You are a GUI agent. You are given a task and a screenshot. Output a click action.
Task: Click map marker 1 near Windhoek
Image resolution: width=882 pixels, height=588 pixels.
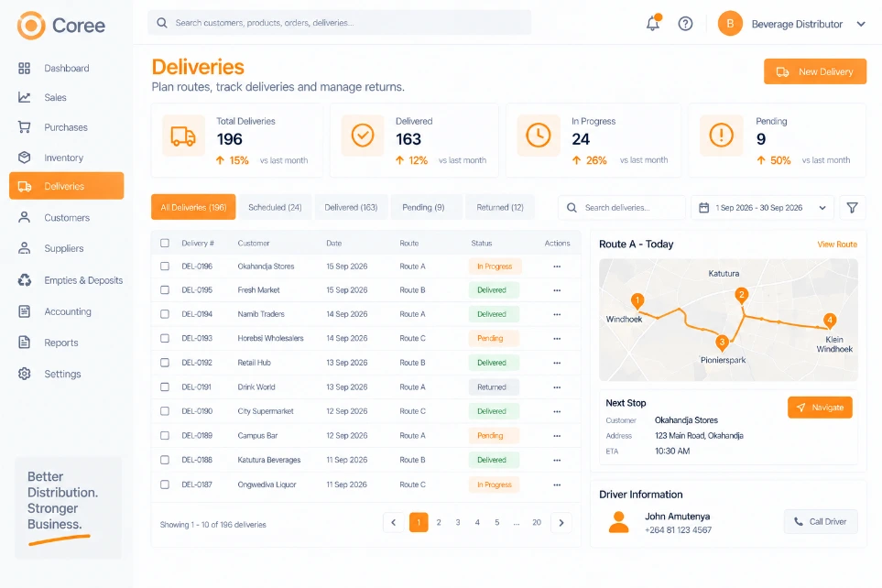click(637, 301)
